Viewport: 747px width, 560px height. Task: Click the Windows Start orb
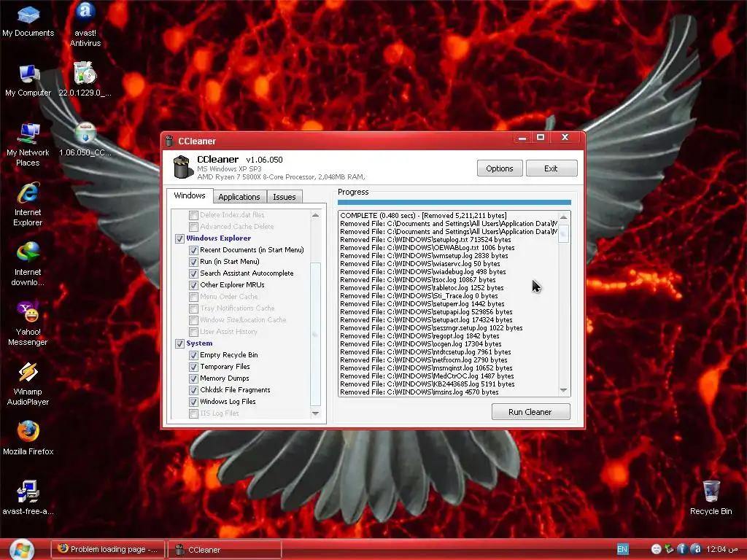click(21, 550)
